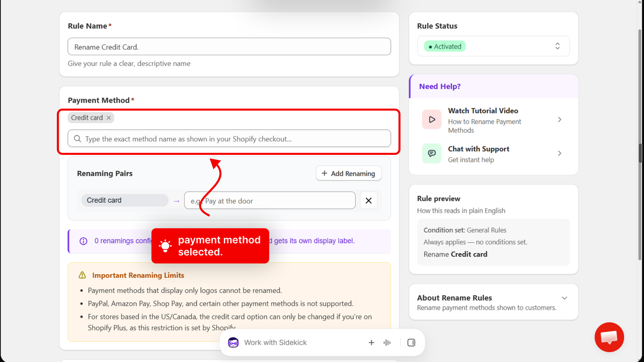This screenshot has width=644, height=362.
Task: Click the warning triangle icon near Important Renaming Limits
Action: click(83, 275)
